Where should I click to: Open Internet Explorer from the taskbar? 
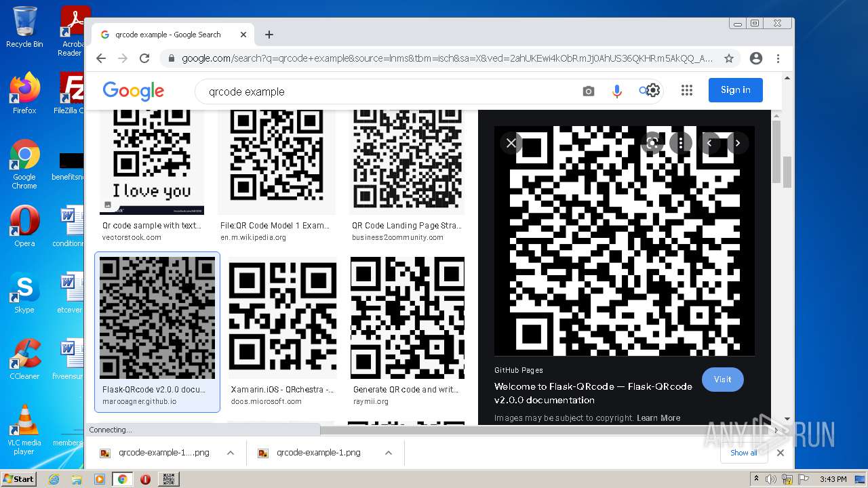click(54, 479)
